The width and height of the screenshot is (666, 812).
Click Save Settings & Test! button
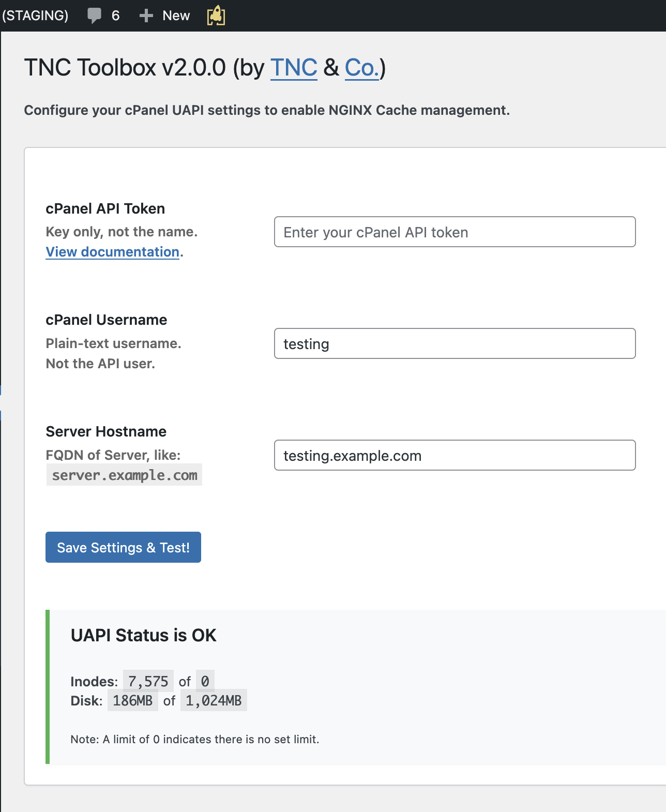pos(123,547)
